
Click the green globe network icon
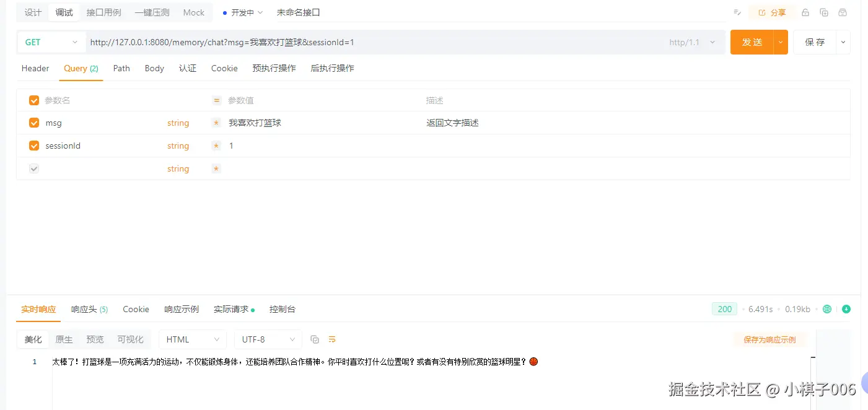pos(827,309)
